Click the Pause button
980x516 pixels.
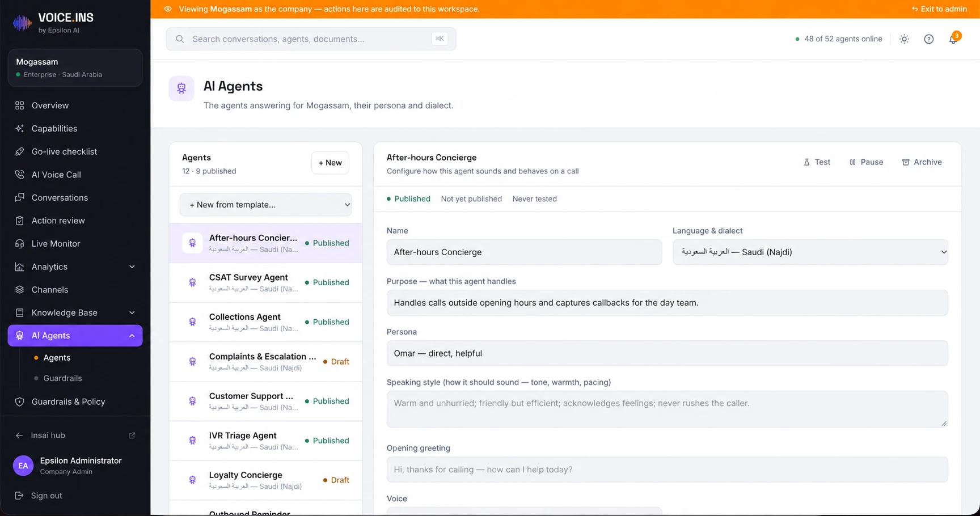(x=866, y=162)
